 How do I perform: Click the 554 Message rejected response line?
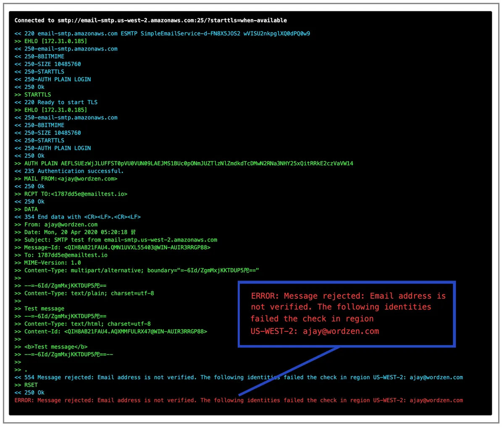pyautogui.click(x=239, y=377)
